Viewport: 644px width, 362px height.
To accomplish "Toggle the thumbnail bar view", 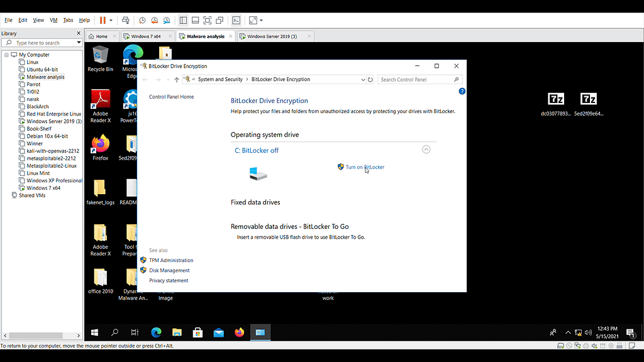I will (196, 20).
